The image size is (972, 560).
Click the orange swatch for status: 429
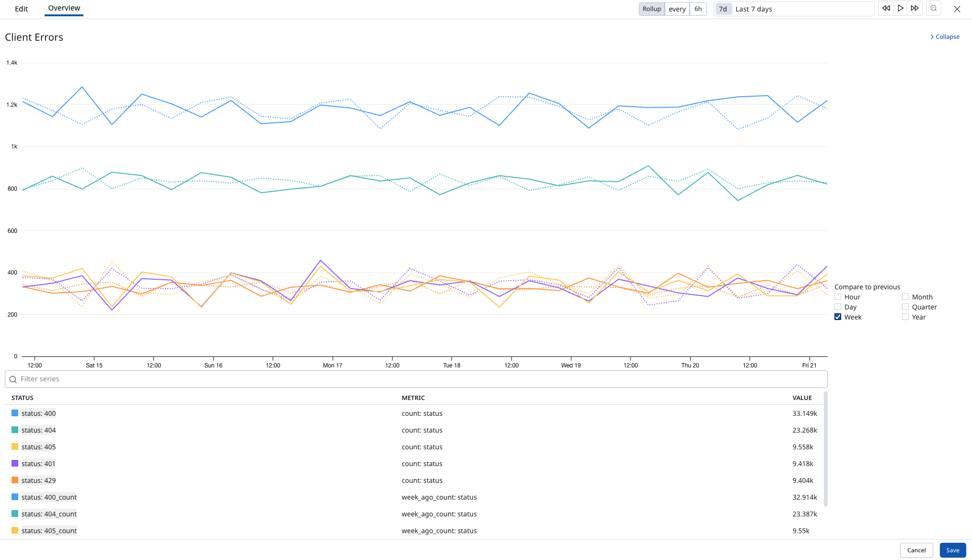[x=15, y=480]
